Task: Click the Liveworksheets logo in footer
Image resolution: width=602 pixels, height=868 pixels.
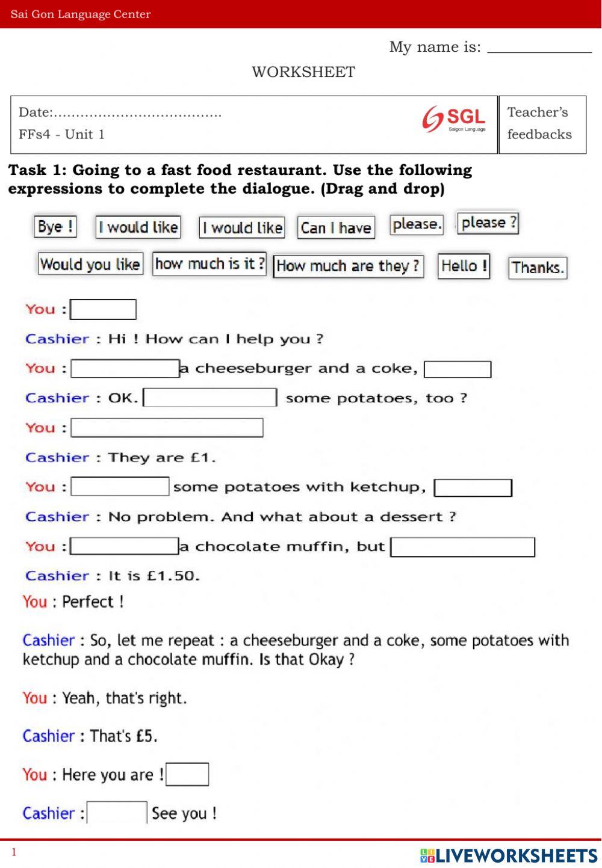Action: tap(508, 855)
